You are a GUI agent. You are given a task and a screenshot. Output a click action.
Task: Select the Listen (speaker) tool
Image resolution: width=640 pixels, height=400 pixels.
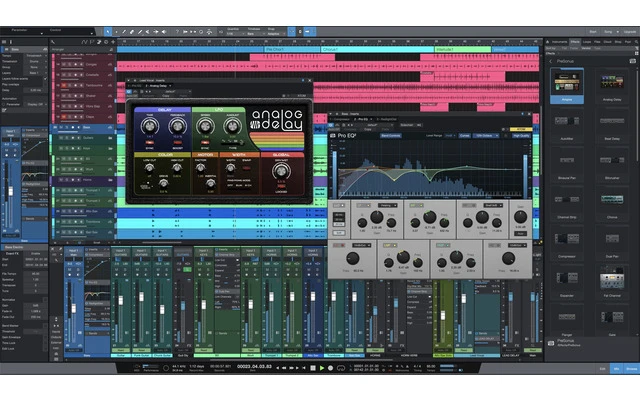click(164, 31)
